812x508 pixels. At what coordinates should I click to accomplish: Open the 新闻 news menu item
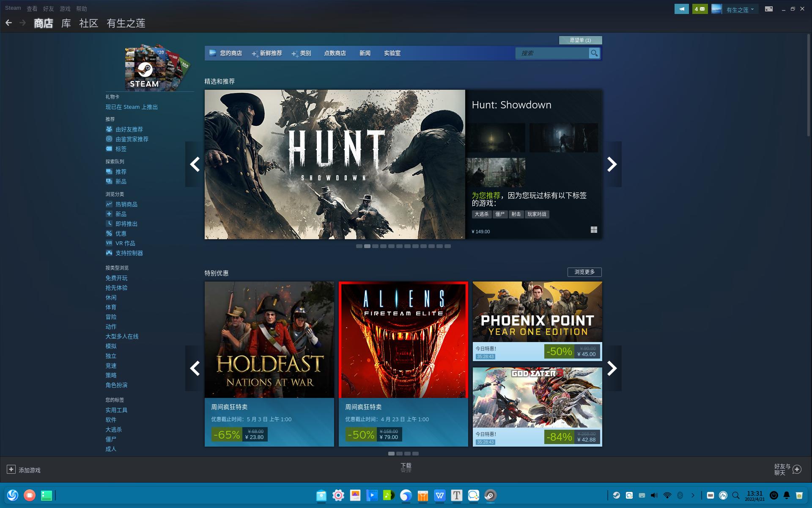click(365, 53)
